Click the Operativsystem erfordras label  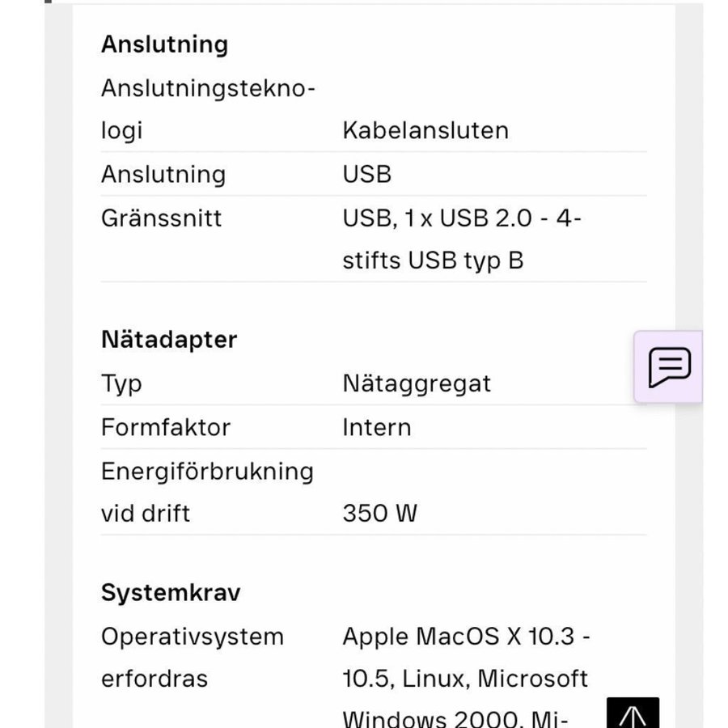point(193,657)
